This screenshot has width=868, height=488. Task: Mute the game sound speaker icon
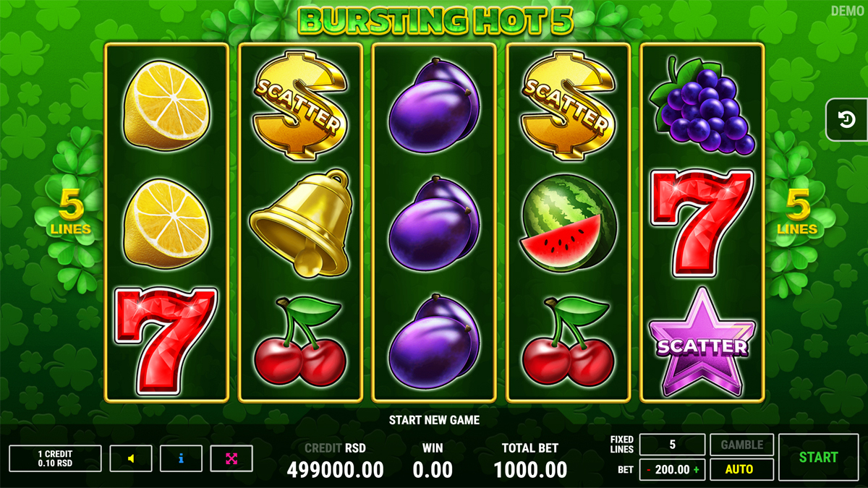click(x=131, y=458)
